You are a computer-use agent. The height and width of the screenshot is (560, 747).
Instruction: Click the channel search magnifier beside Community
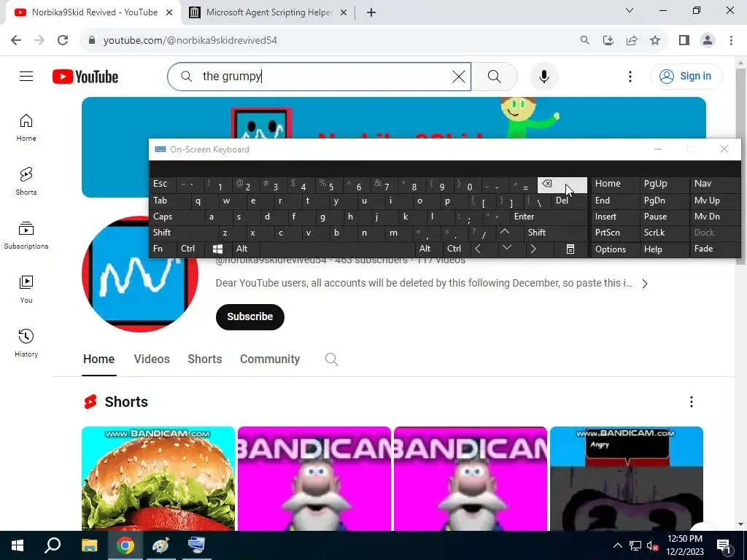332,359
